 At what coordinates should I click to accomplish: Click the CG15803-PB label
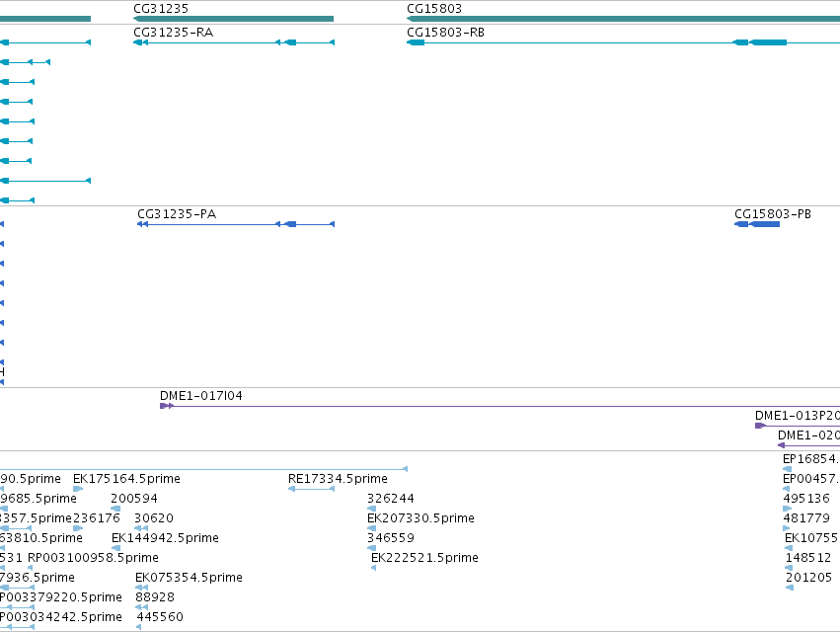pos(773,214)
